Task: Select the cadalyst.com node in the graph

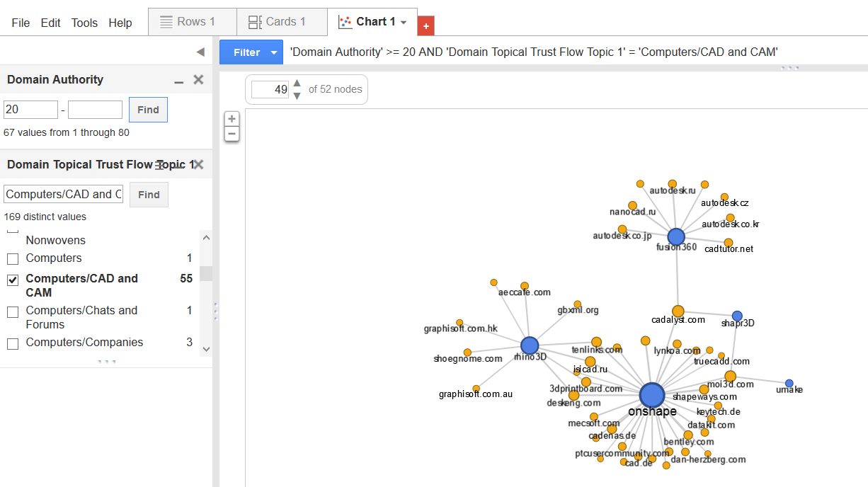Action: (x=678, y=311)
